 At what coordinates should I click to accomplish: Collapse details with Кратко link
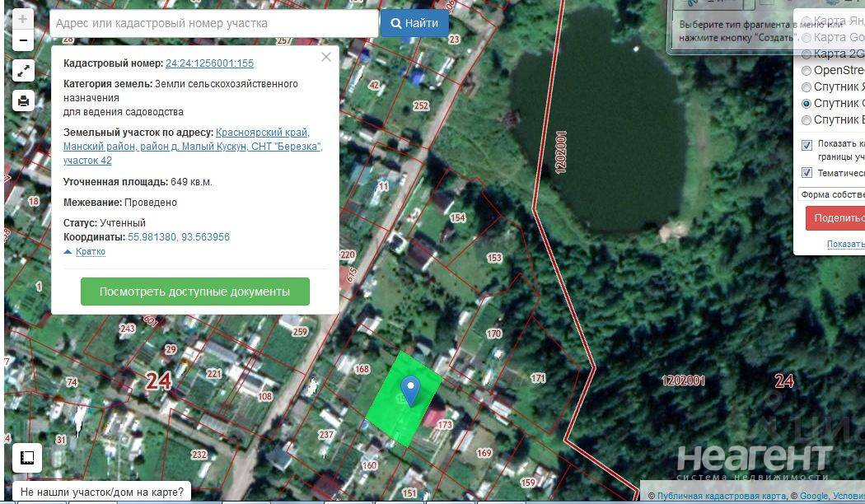90,252
